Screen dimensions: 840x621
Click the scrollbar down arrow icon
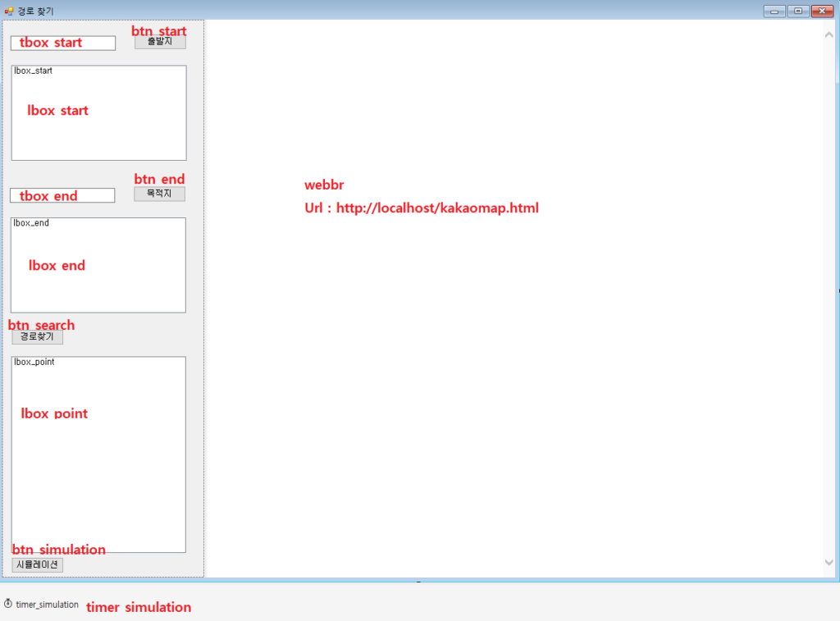pyautogui.click(x=829, y=563)
